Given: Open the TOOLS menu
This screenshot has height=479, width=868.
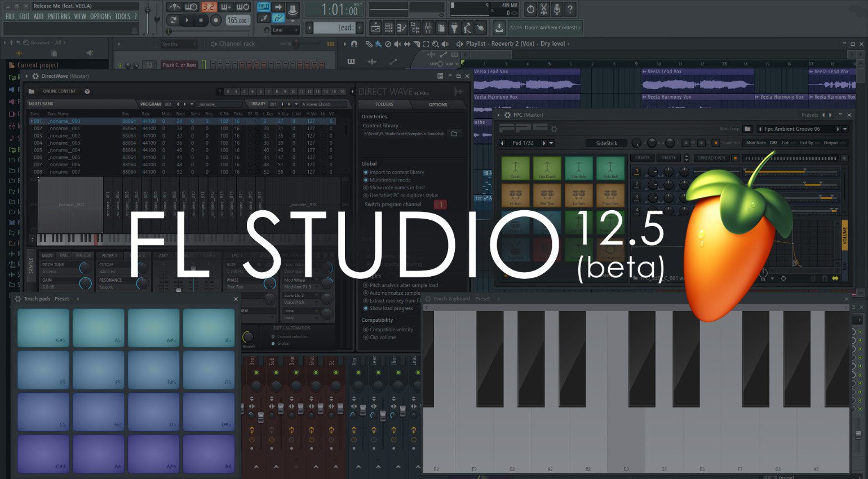Looking at the screenshot, I should point(122,17).
